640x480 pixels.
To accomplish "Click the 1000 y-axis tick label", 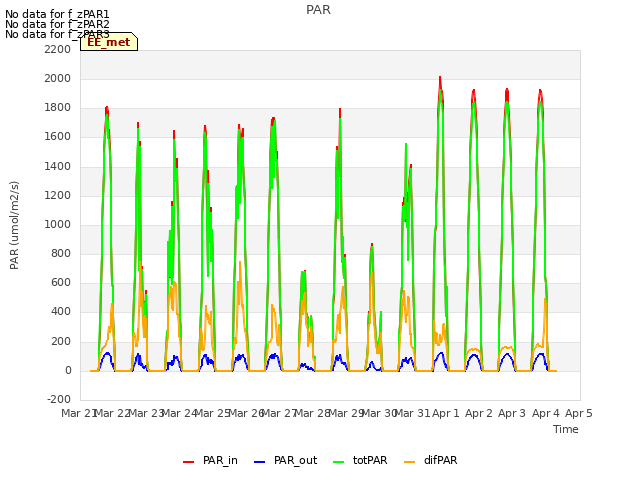I will click(x=58, y=224).
